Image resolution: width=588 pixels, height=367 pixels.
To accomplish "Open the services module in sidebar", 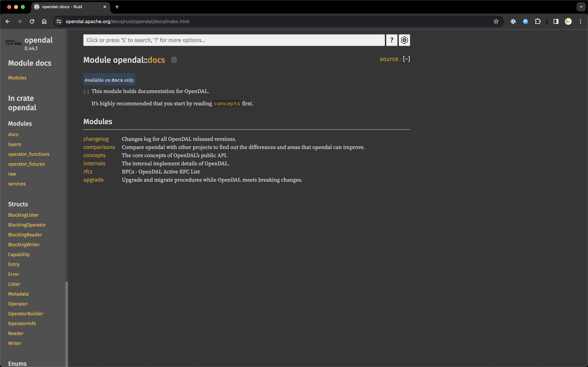I will [x=17, y=184].
